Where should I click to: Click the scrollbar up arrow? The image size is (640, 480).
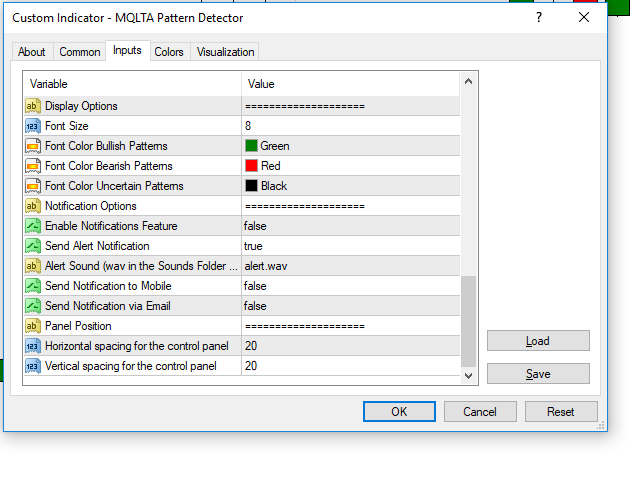point(469,81)
